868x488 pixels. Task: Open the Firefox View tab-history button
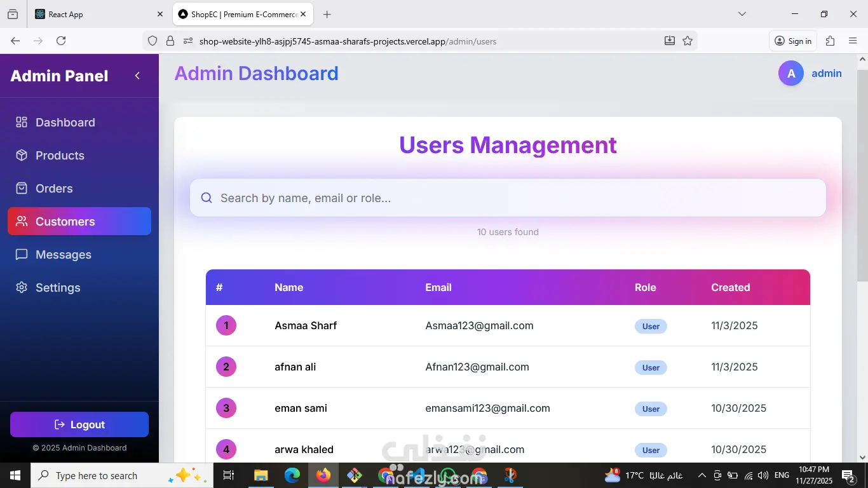coord(13,14)
